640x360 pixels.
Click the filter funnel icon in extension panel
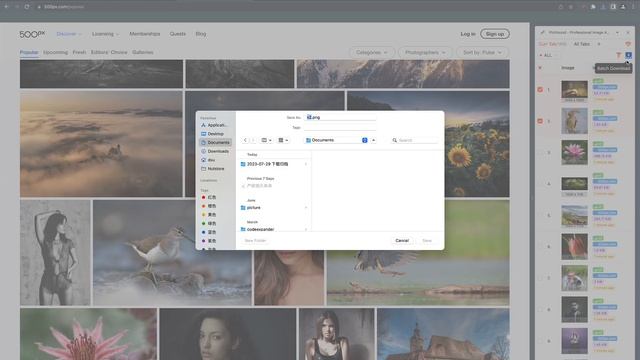(618, 55)
